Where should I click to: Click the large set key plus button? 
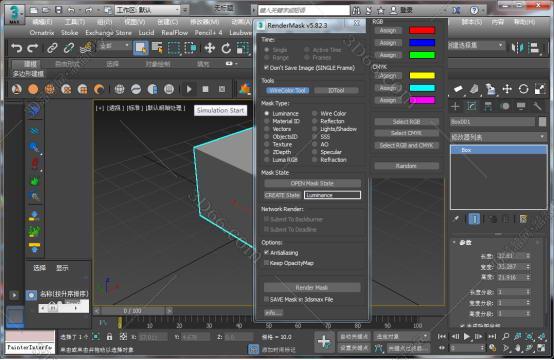(324, 342)
